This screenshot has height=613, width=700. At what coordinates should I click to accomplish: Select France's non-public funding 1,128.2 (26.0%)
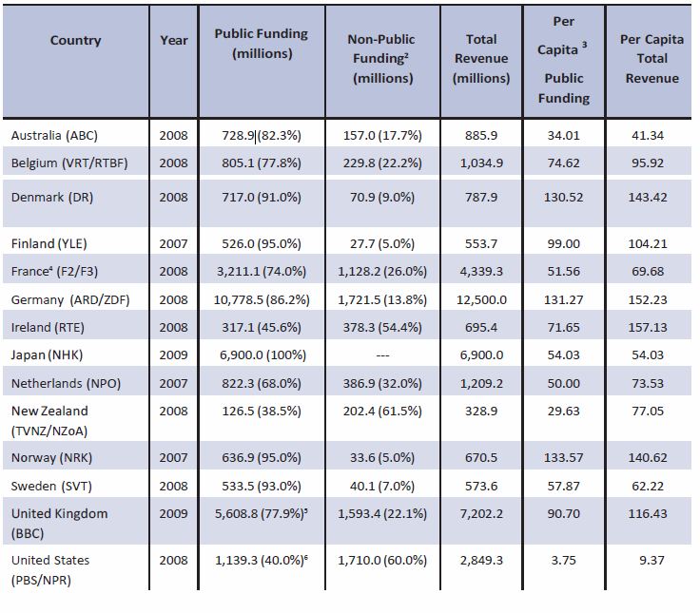pos(381,271)
